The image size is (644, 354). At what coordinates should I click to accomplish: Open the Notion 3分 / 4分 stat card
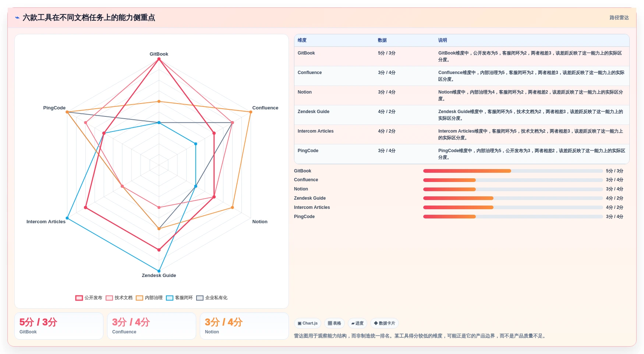point(244,326)
